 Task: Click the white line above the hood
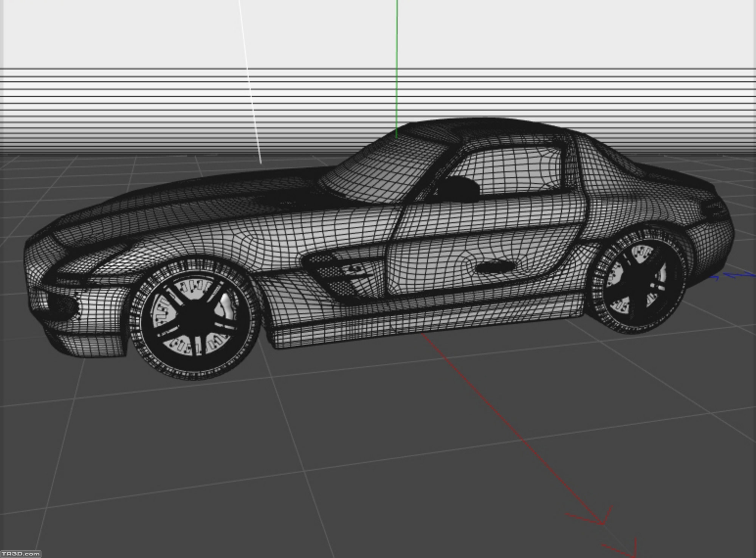250,81
